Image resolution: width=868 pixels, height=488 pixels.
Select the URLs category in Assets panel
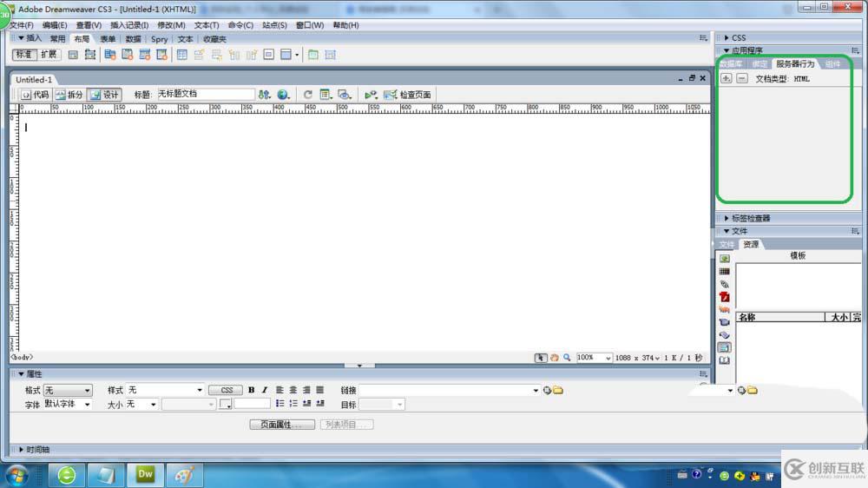click(x=724, y=284)
